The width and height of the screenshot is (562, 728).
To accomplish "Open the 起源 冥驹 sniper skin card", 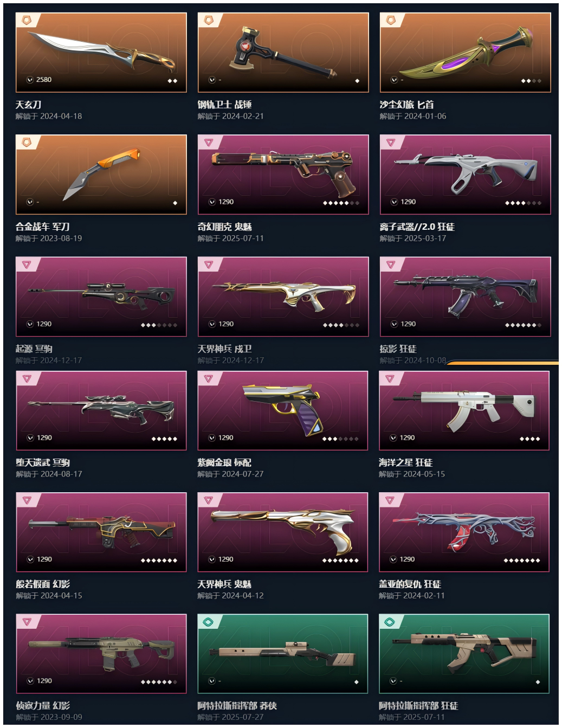I will 101,297.
